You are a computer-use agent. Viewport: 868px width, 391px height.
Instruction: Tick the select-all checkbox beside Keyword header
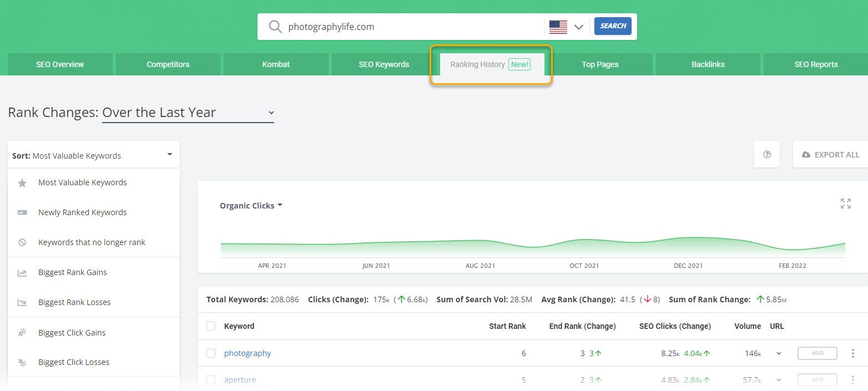(x=211, y=326)
